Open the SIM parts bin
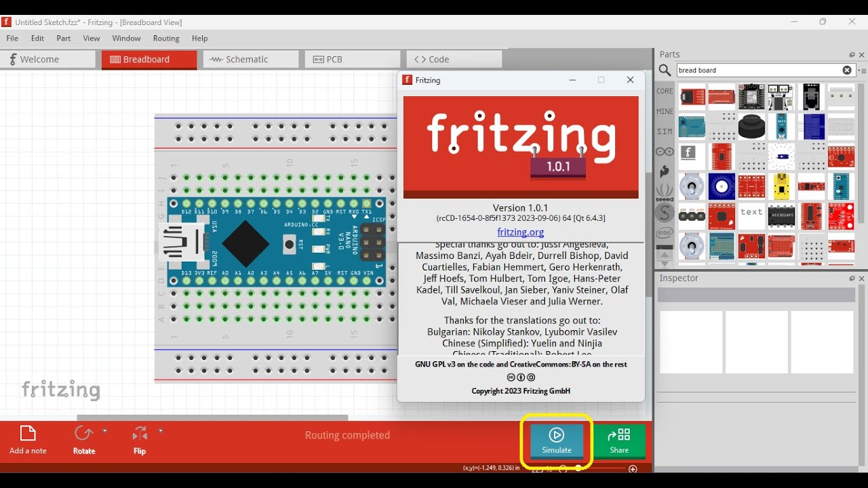This screenshot has height=488, width=868. 665,131
